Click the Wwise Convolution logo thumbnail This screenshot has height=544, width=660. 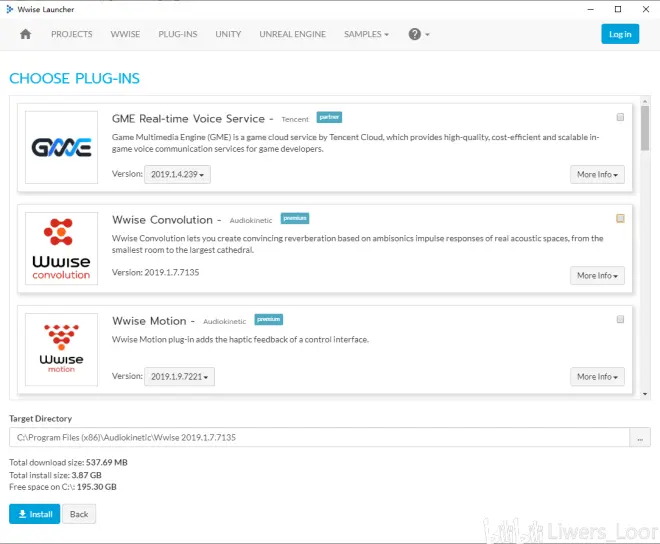click(61, 248)
